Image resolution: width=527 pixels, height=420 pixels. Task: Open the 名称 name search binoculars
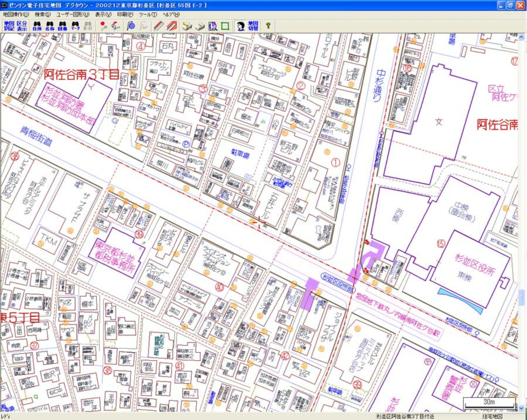coord(50,26)
